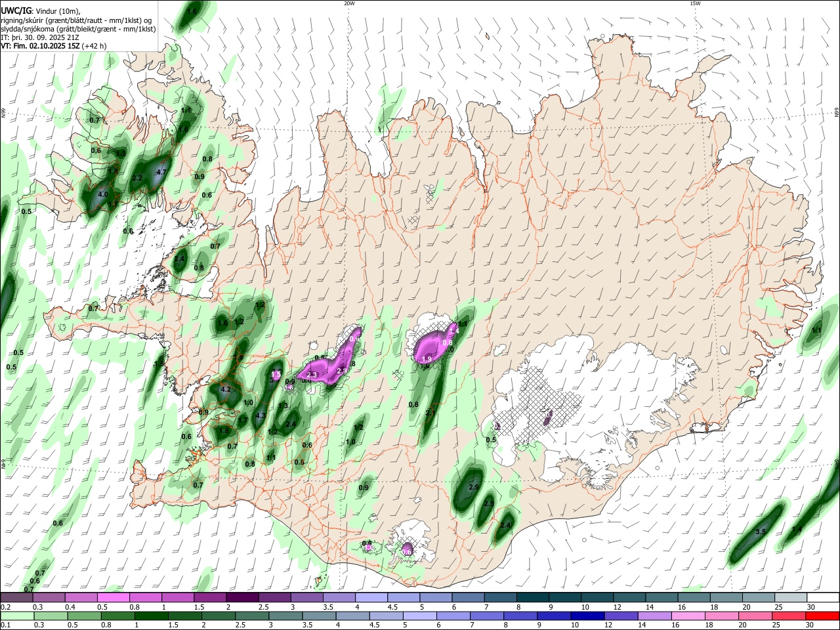Pick the bright pink 0.5–0.8 swatch in snow legend

(x=113, y=597)
